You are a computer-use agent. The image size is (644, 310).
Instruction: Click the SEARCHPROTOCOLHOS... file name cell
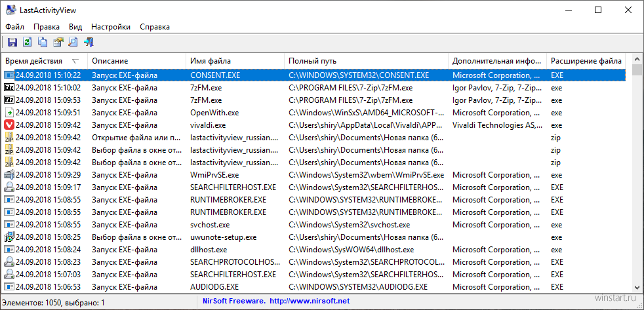pyautogui.click(x=235, y=262)
